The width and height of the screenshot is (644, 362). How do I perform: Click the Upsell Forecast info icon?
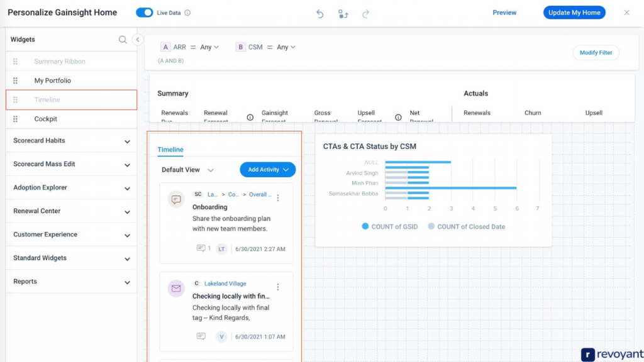click(398, 118)
